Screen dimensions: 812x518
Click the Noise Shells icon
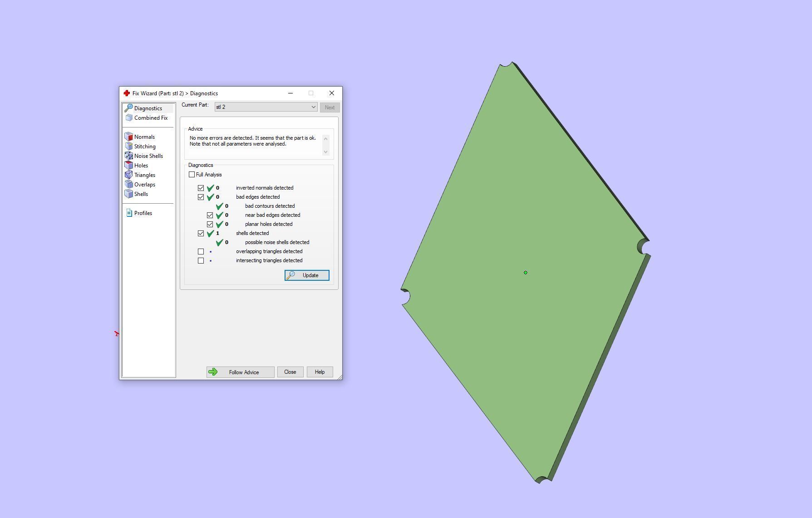[129, 156]
